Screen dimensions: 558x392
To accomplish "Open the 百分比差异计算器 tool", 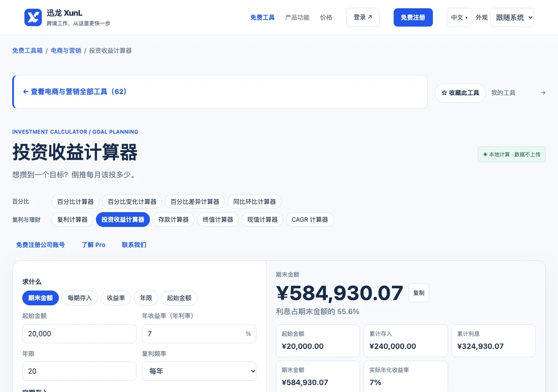I will click(195, 202).
